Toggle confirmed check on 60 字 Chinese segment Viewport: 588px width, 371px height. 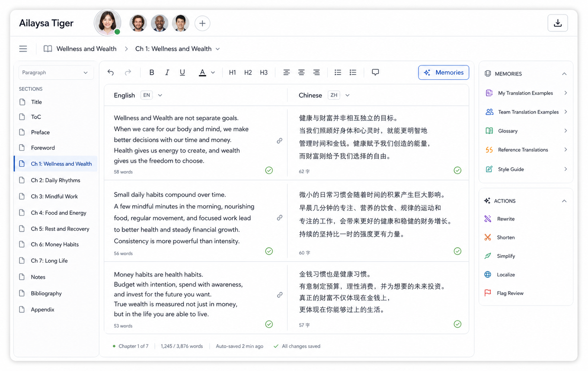pos(457,251)
